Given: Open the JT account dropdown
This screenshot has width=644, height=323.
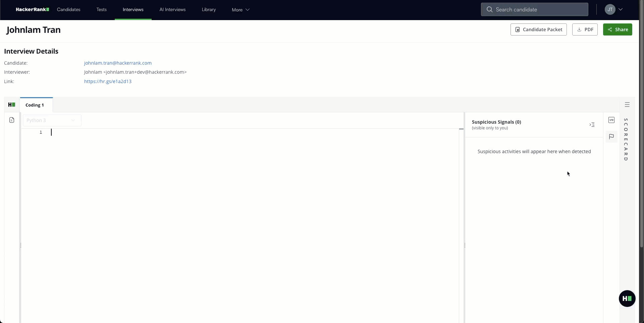Looking at the screenshot, I should pyautogui.click(x=614, y=9).
